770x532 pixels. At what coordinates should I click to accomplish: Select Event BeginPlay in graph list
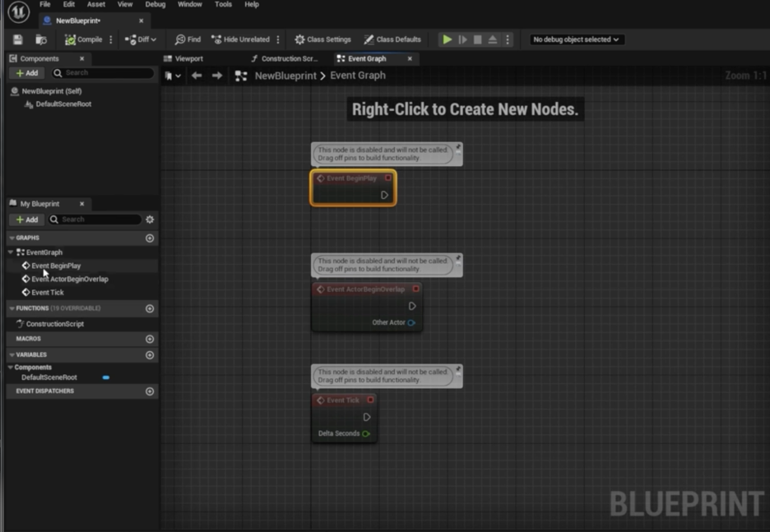pyautogui.click(x=55, y=266)
